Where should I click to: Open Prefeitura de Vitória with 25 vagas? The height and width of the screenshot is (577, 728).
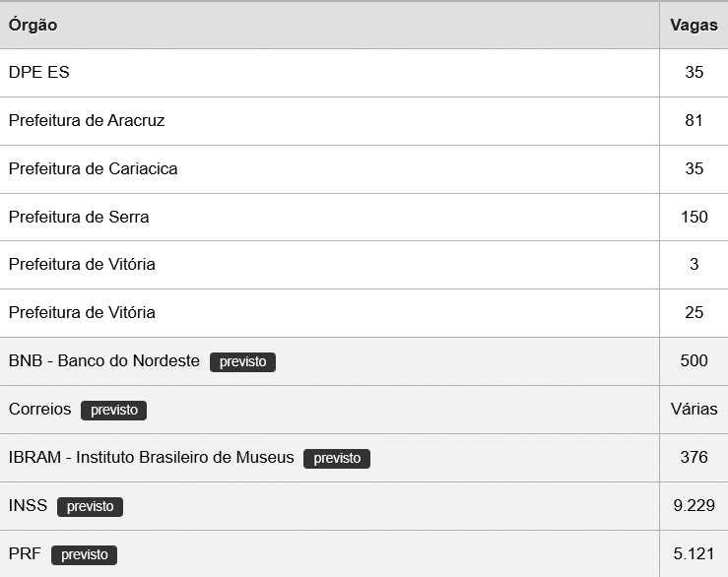(x=82, y=313)
